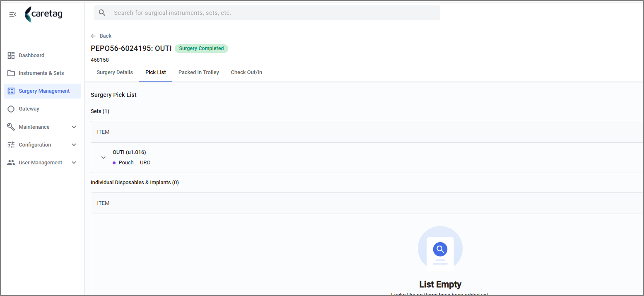644x296 pixels.
Task: Expand the Configuration submenu chevron
Action: [x=74, y=145]
